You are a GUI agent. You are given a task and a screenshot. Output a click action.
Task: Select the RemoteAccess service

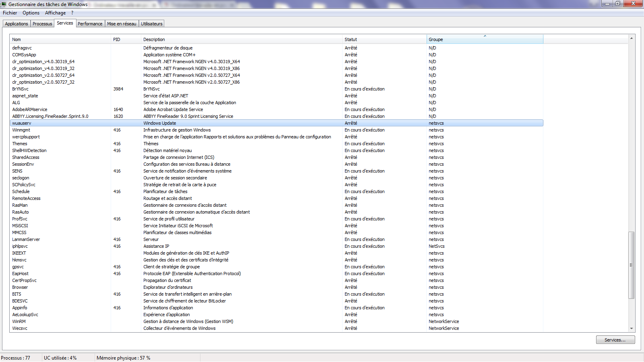click(x=277, y=198)
